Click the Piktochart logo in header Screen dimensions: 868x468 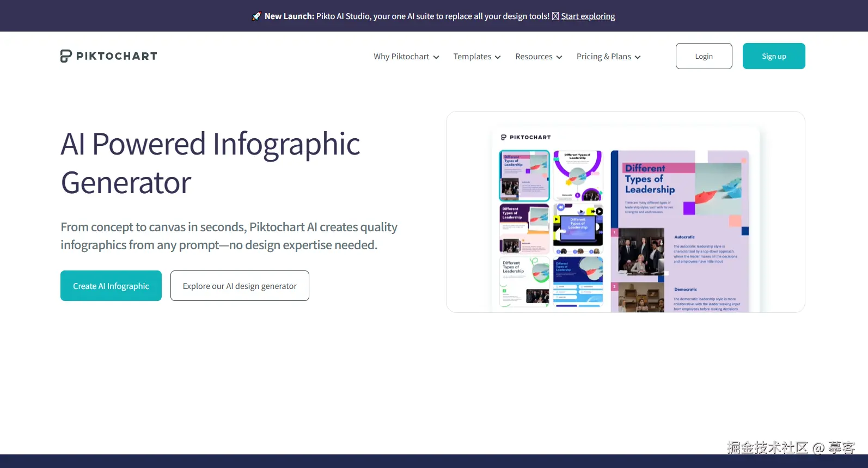(x=109, y=56)
